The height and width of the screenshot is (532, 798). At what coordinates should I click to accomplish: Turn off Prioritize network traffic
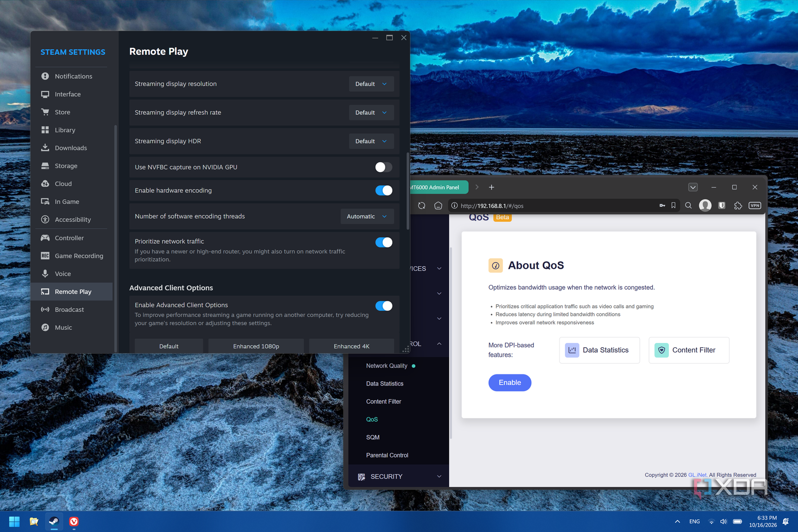coord(384,242)
